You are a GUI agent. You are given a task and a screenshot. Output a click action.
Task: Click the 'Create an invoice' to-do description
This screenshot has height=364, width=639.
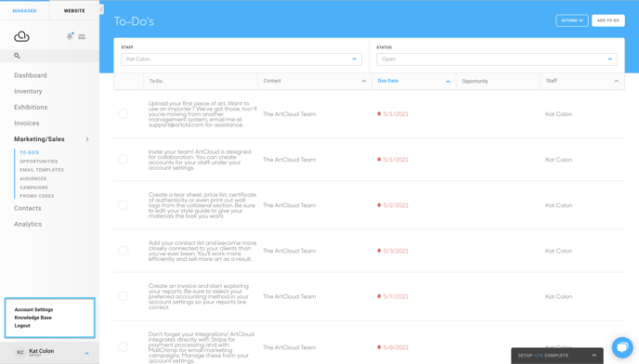pos(199,296)
